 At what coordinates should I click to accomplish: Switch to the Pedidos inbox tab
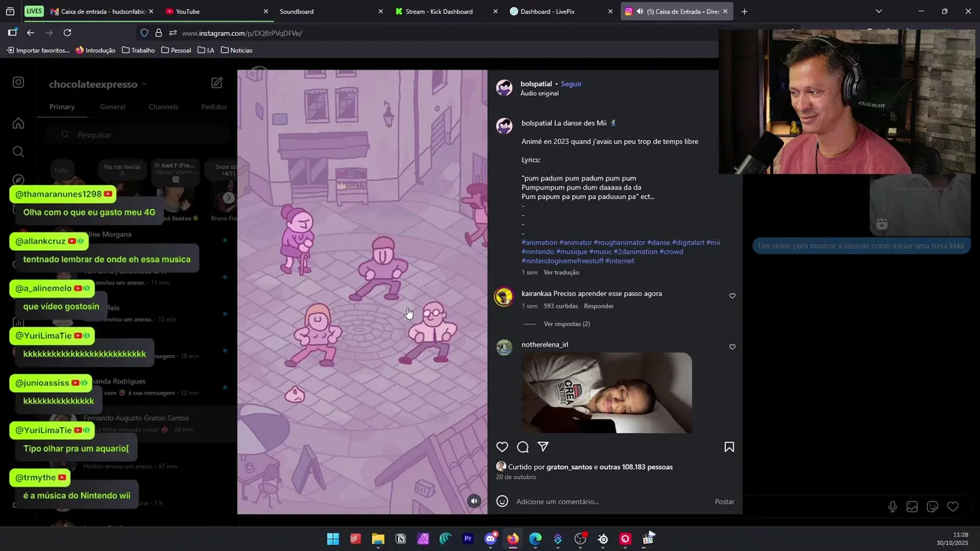(x=214, y=107)
